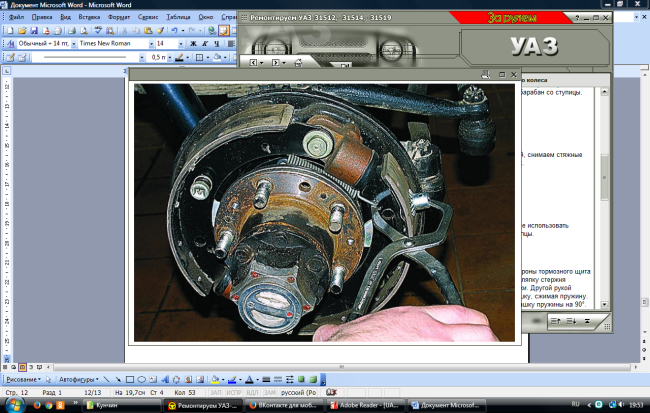The image size is (650, 413).
Task: Switch to Print Layout view button
Action: click(x=22, y=367)
